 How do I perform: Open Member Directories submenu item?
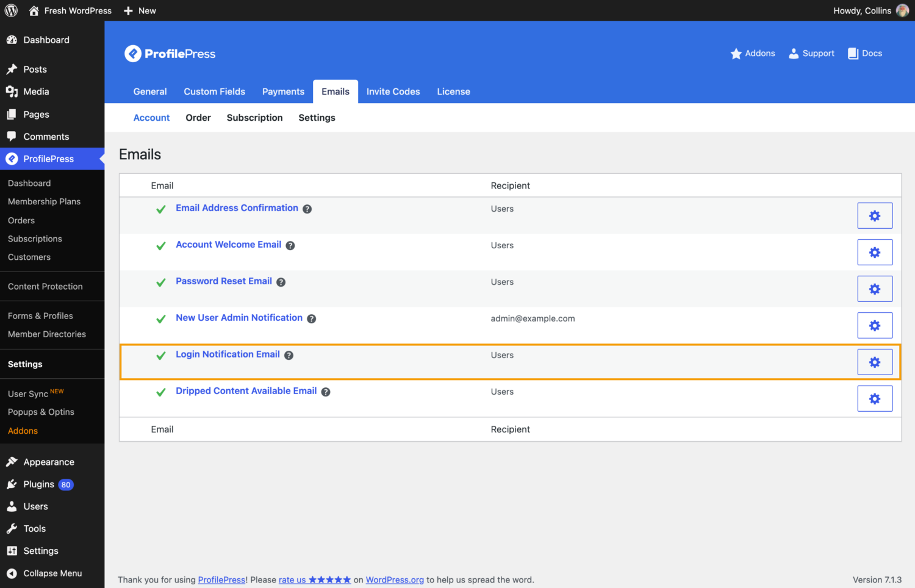click(47, 334)
